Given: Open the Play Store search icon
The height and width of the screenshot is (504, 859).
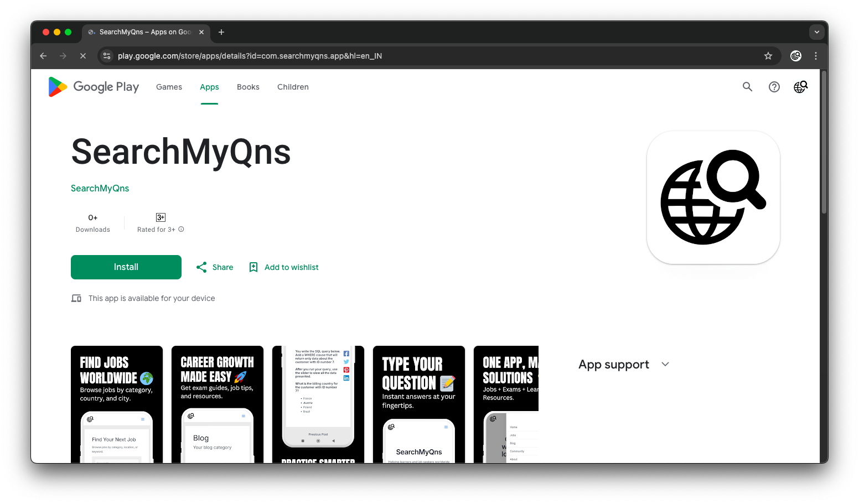Looking at the screenshot, I should (747, 87).
